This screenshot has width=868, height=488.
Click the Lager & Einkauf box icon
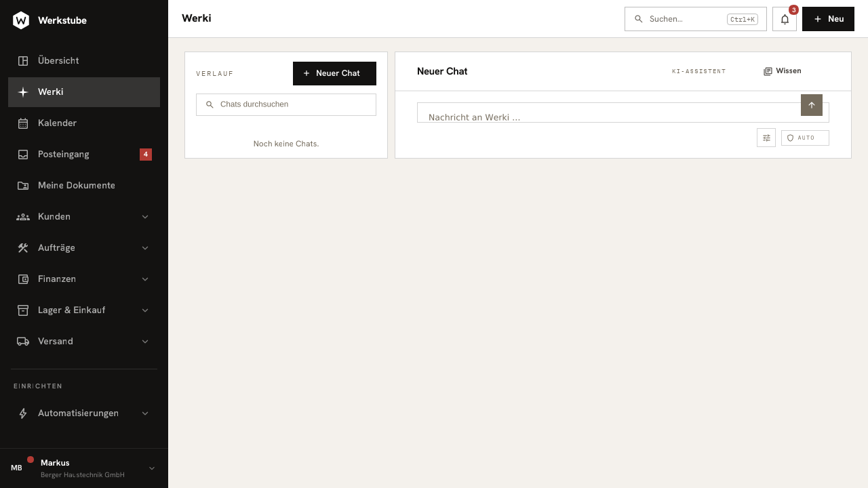[23, 310]
